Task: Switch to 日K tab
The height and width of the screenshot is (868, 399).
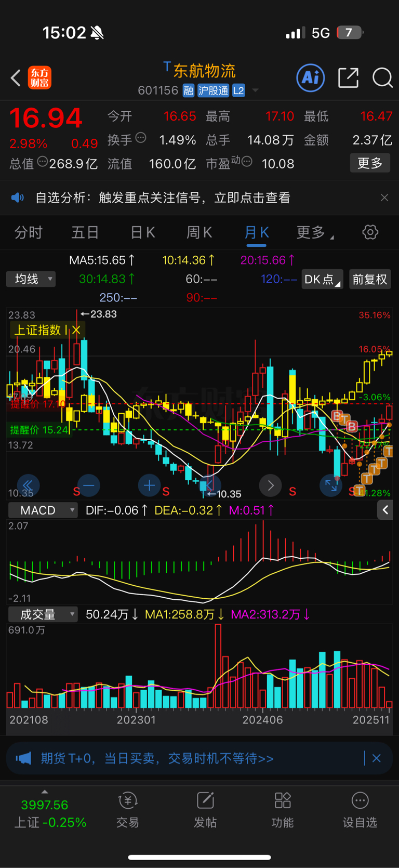Action: [143, 232]
